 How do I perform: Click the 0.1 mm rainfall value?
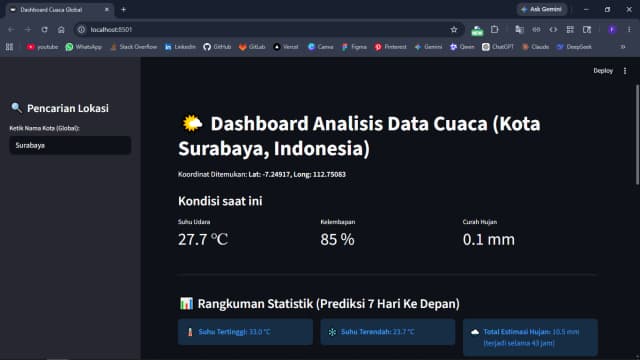[489, 239]
